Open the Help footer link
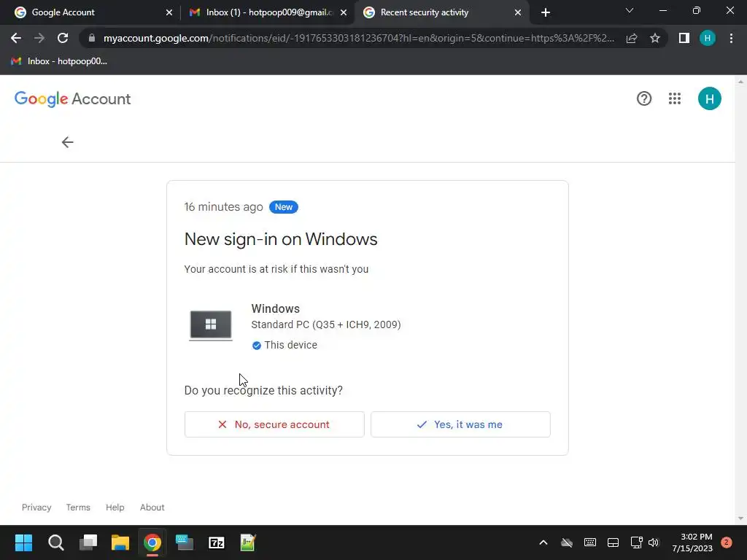This screenshot has width=747, height=560. click(115, 507)
